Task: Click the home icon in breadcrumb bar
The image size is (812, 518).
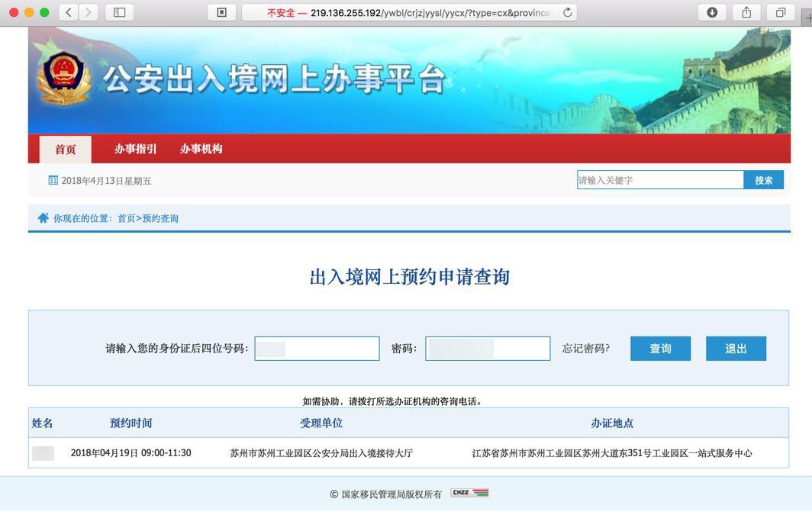Action: pos(43,218)
